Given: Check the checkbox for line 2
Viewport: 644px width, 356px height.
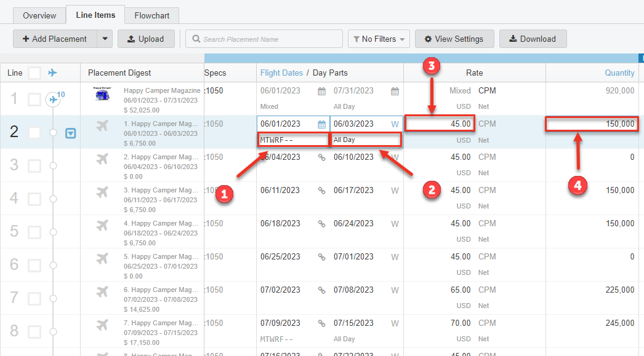Looking at the screenshot, I should (34, 133).
